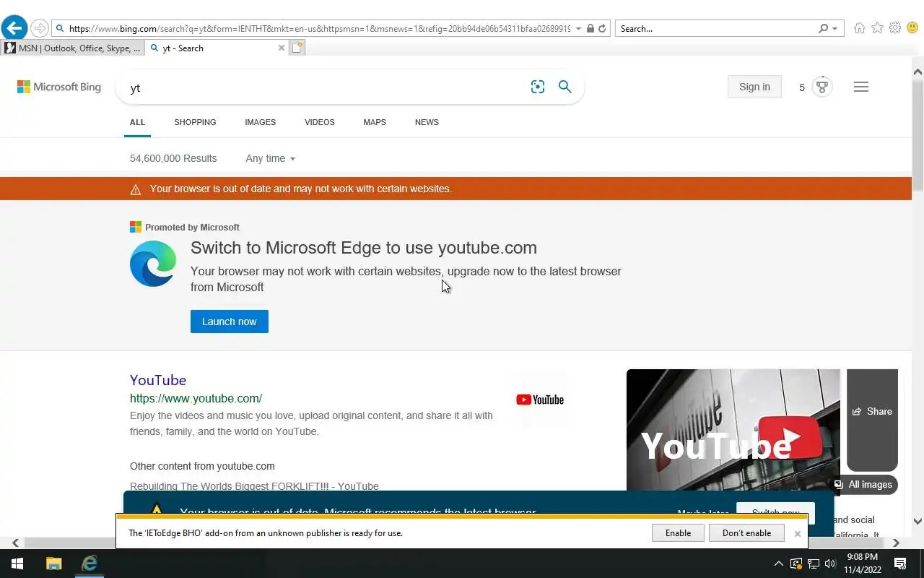Open All images button
Viewport: 924px width, 578px height.
tap(864, 485)
